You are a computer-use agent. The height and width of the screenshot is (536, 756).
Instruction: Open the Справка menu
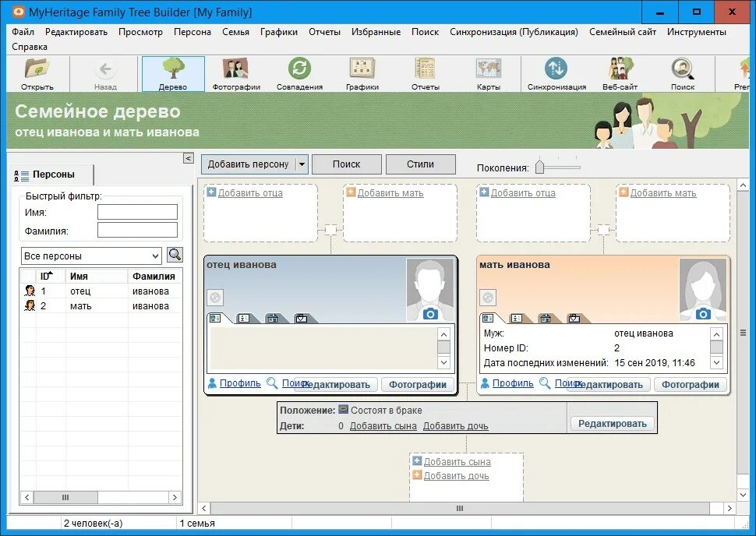30,47
